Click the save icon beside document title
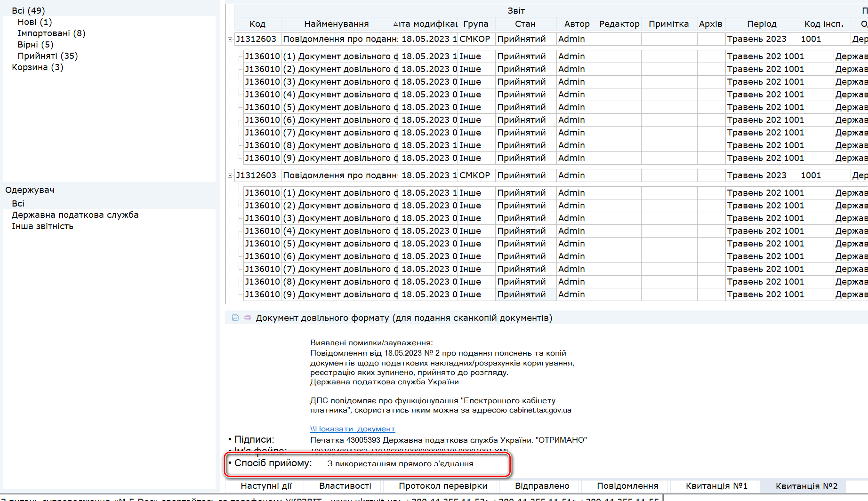The height and width of the screenshot is (501, 868). point(235,318)
